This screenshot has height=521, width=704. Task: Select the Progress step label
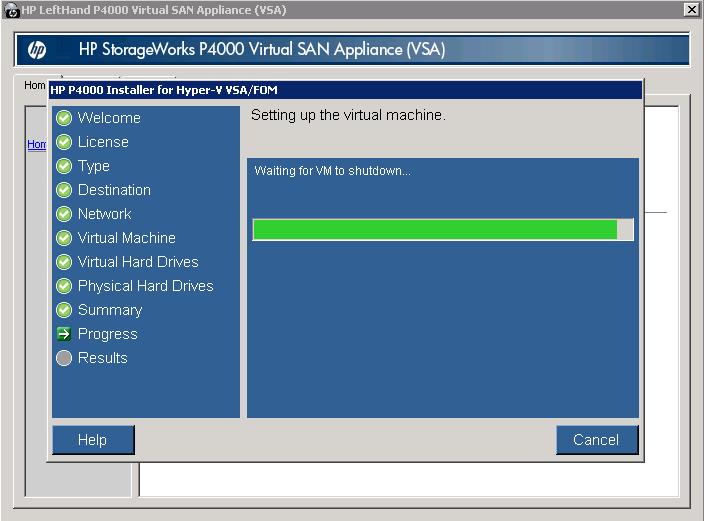[108, 334]
